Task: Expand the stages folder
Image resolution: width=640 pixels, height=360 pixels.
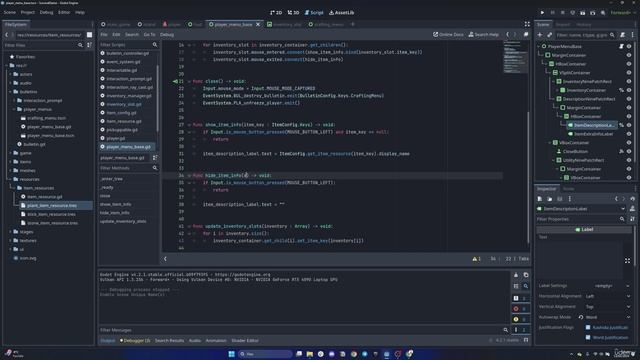Action: pos(10,232)
